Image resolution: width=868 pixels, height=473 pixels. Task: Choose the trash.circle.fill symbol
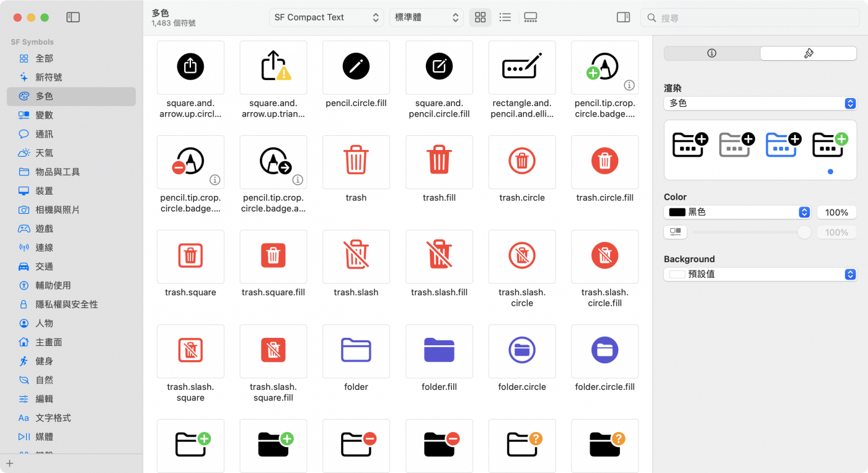tap(604, 162)
